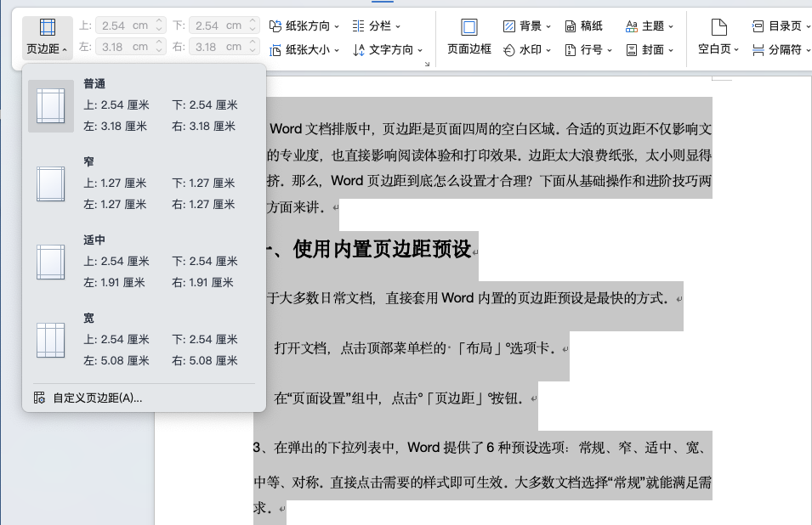Choose the 普通 preset title
The height and width of the screenshot is (525, 812).
click(x=94, y=84)
